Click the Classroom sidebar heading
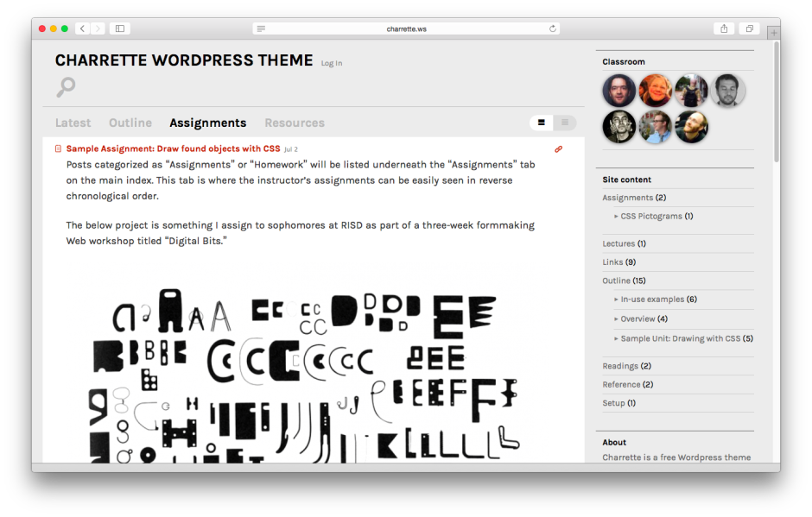Image resolution: width=812 pixels, height=517 pixels. click(x=624, y=61)
